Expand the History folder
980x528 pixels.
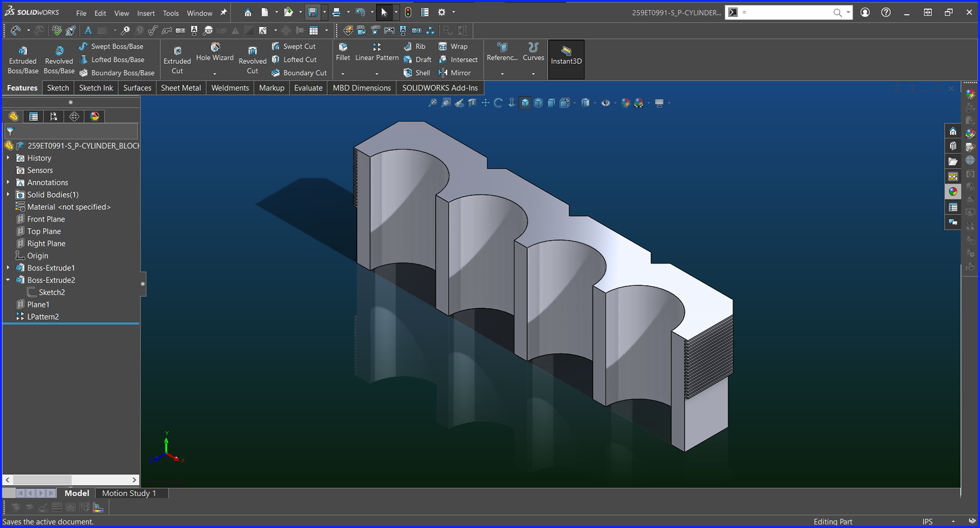coord(8,158)
